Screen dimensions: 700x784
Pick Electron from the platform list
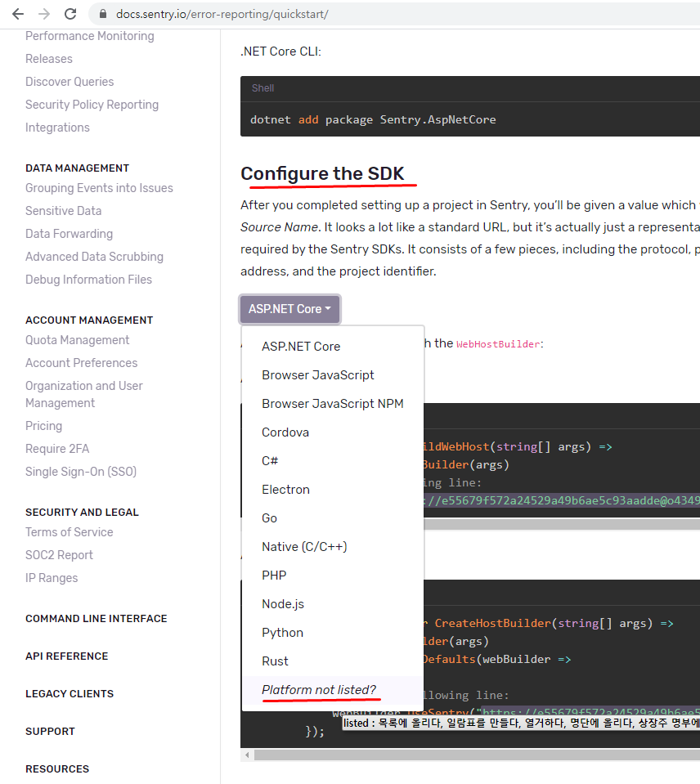pos(333,490)
